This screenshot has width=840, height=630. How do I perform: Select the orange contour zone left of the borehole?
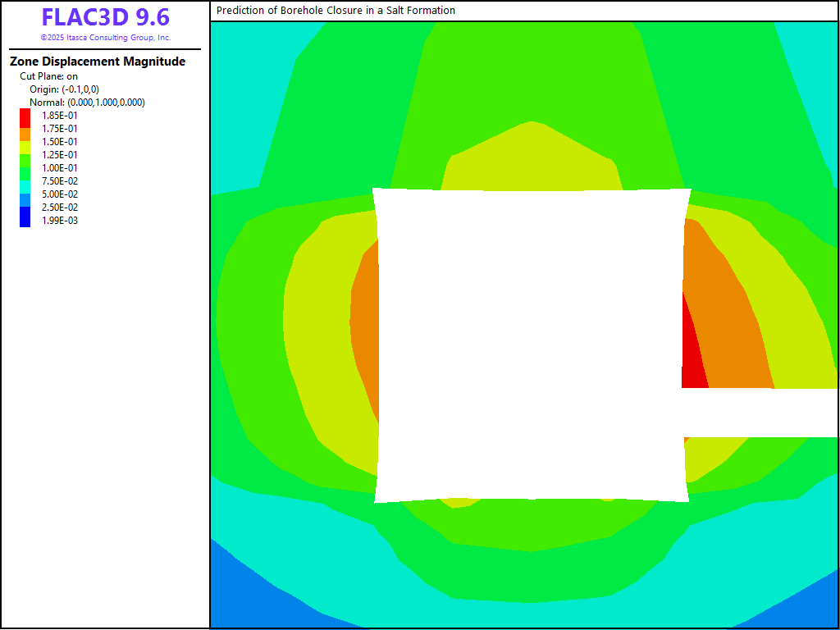click(365, 328)
